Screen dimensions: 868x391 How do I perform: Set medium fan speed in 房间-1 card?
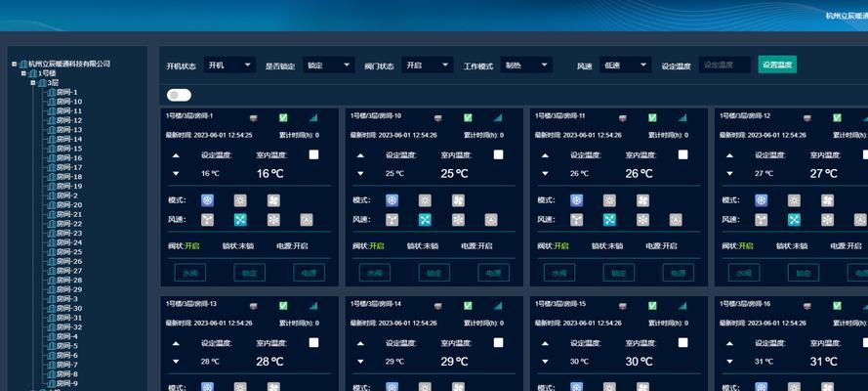tap(240, 220)
